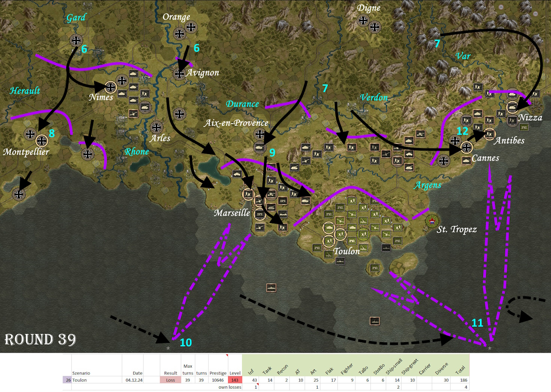Select the red star emblem at St. Tropez

tap(432, 221)
